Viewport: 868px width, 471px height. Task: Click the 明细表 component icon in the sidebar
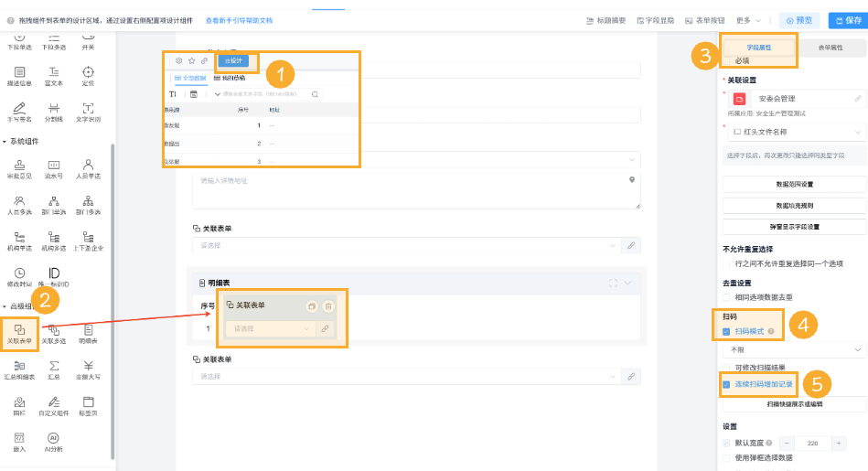click(88, 332)
